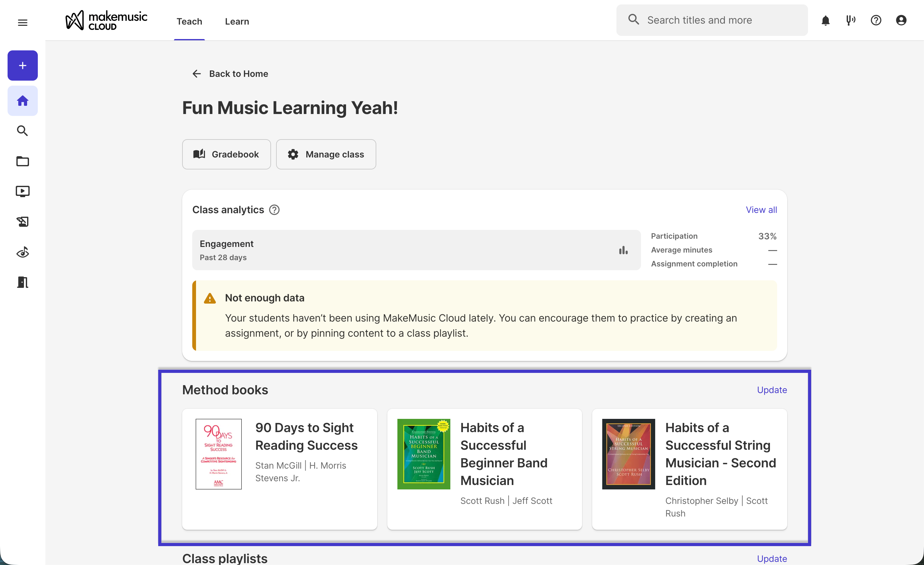Switch to the Learn tab
Screen dimensions: 924x565
coord(237,21)
